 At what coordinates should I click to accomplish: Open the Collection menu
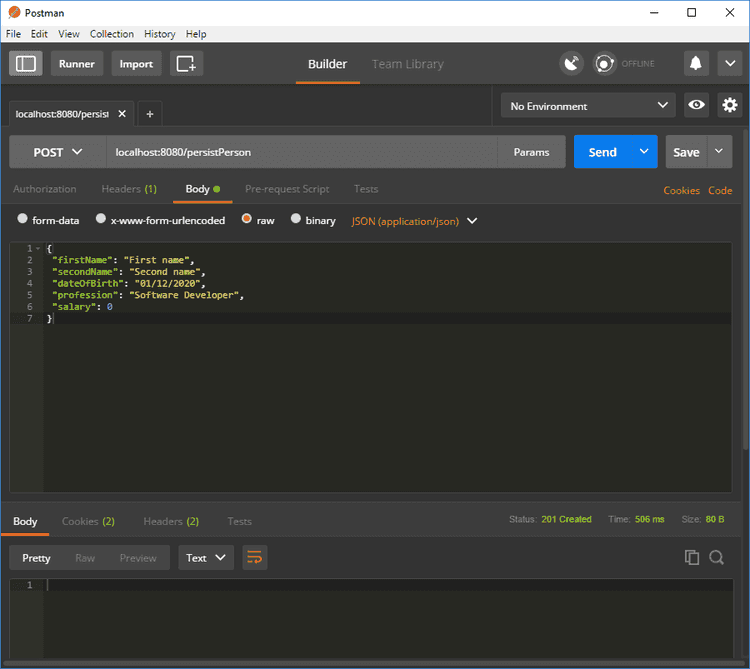[112, 34]
